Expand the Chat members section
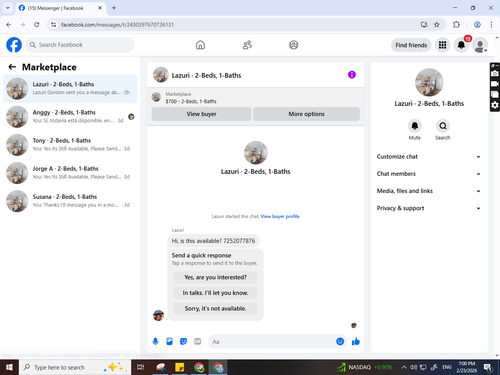The width and height of the screenshot is (500, 375). pos(429,174)
